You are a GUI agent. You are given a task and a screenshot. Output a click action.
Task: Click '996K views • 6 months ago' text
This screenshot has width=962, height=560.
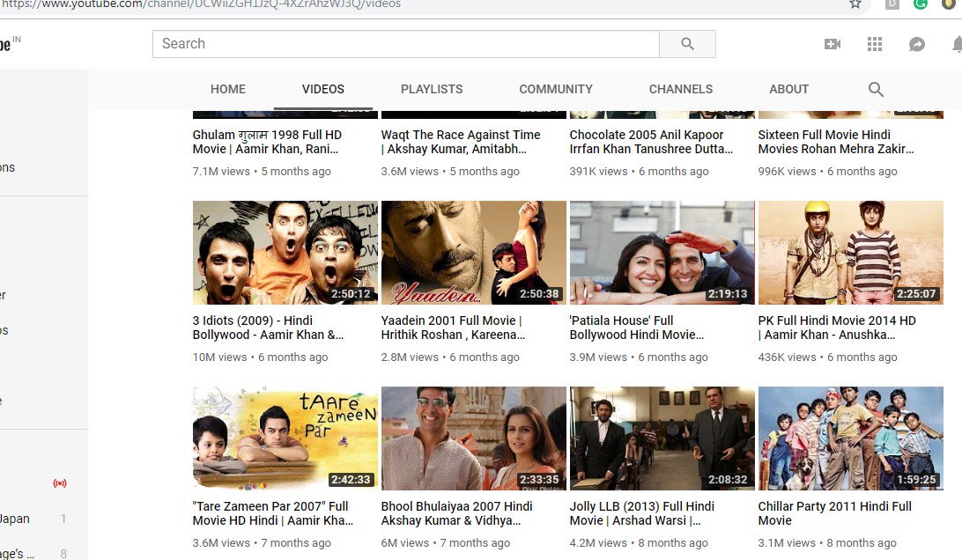[827, 172]
